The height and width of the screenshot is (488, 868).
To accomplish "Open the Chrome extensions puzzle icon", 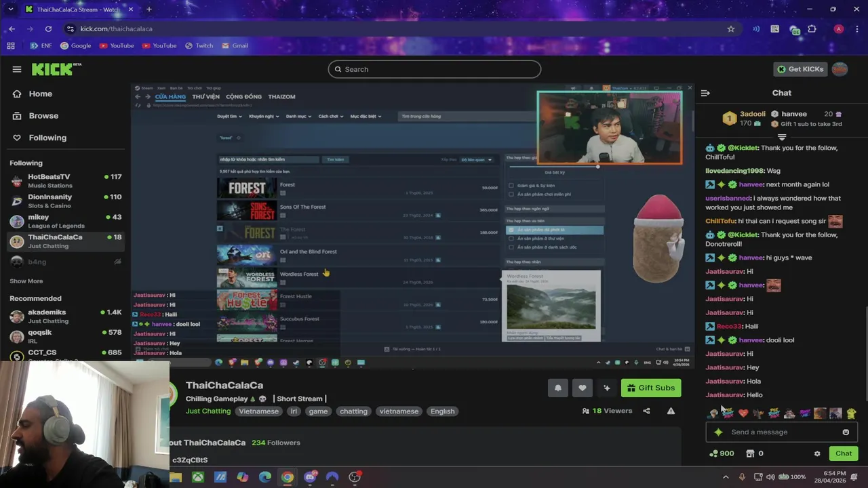I will pos(812,28).
